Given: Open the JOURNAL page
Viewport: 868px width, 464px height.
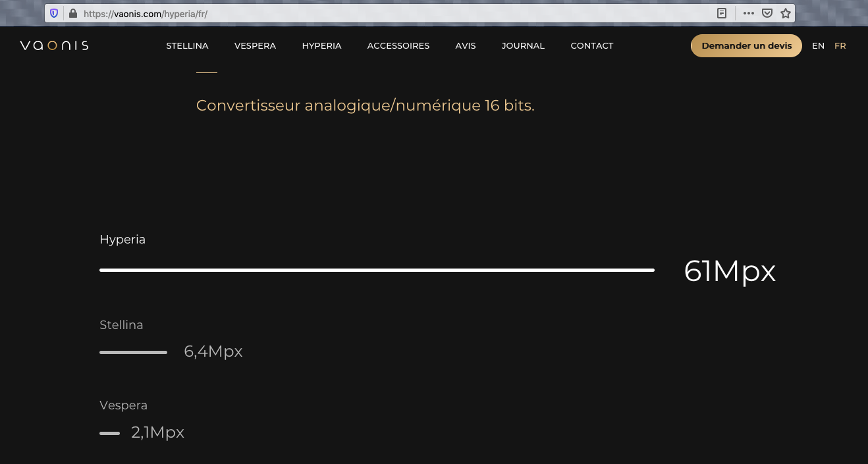Looking at the screenshot, I should coord(523,46).
